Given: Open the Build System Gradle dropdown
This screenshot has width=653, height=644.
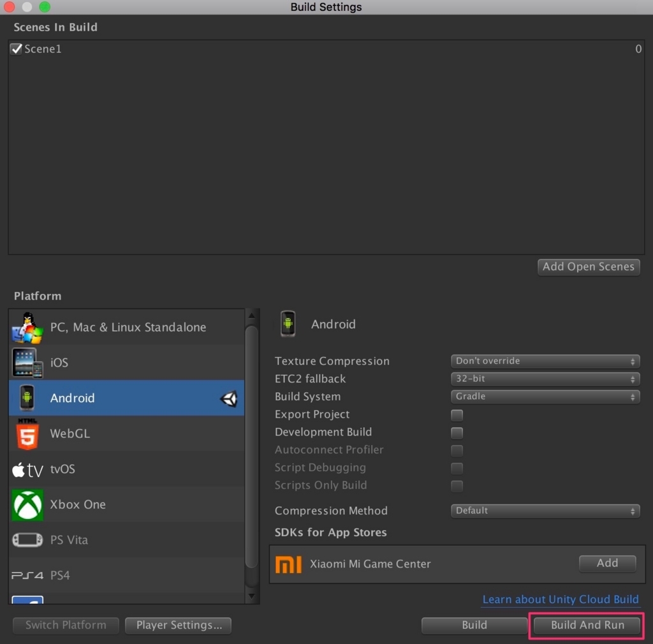Looking at the screenshot, I should tap(545, 397).
